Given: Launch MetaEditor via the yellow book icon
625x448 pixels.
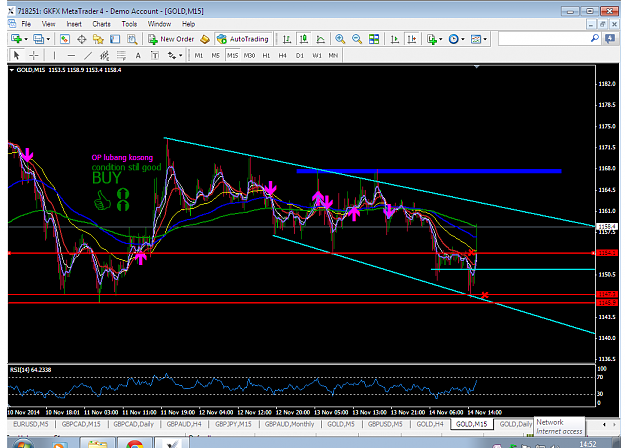Looking at the screenshot, I should pyautogui.click(x=205, y=39).
